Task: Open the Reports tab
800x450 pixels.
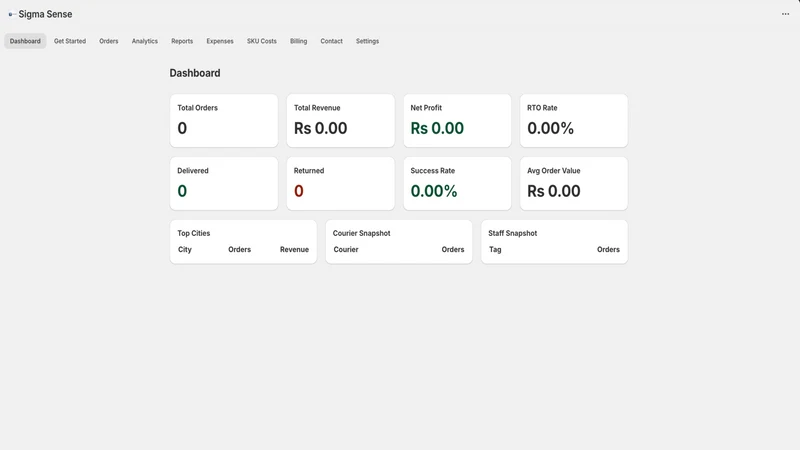Action: [x=182, y=41]
